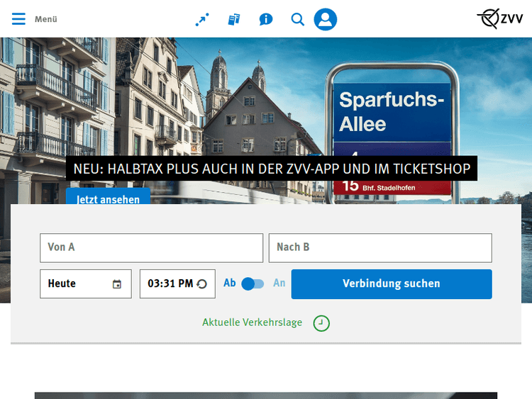Click the calendar icon in date field
The height and width of the screenshot is (399, 532).
(117, 284)
